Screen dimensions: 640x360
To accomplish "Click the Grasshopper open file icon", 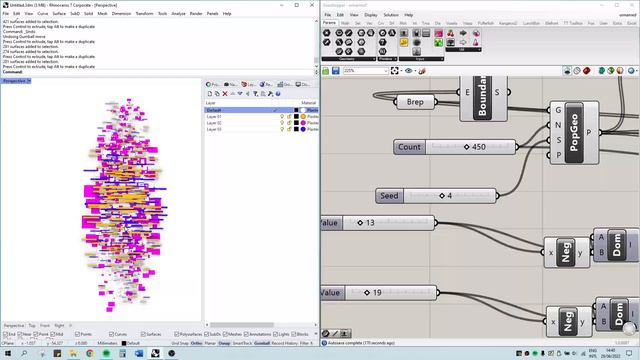I will point(326,71).
